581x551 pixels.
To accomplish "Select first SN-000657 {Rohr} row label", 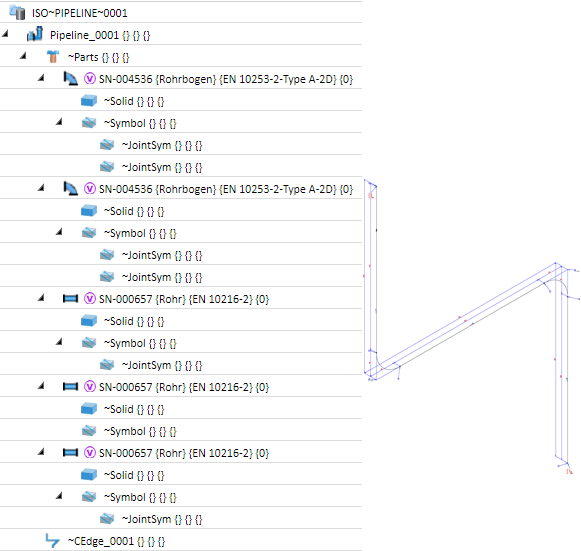I will coord(184,299).
